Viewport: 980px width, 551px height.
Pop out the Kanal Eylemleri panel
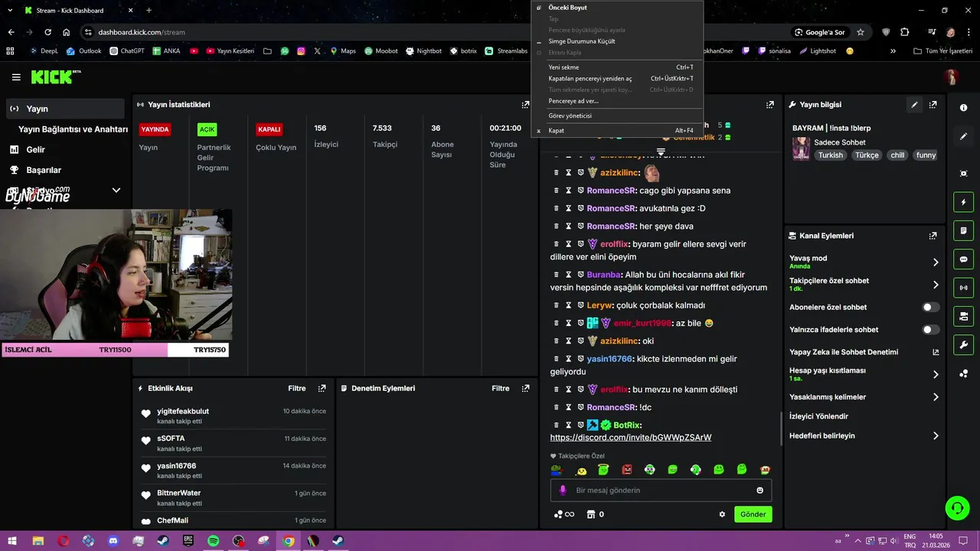click(x=933, y=236)
